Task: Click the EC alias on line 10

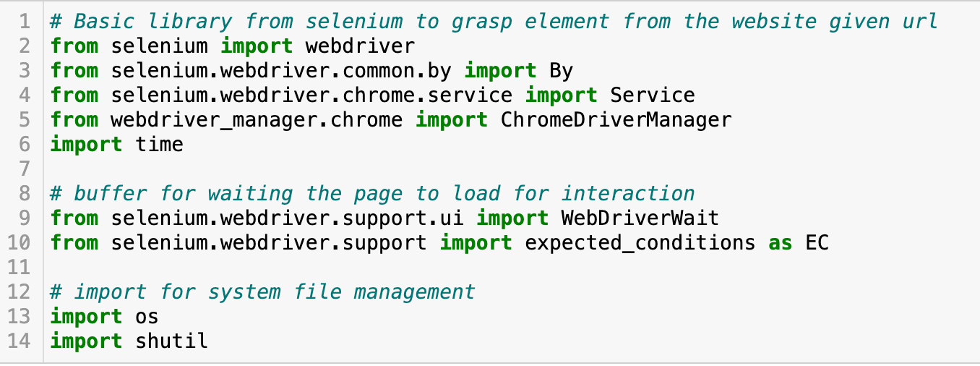Action: 816,243
